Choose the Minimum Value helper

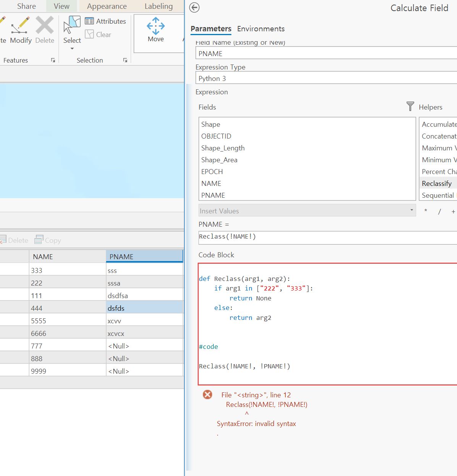click(x=438, y=160)
